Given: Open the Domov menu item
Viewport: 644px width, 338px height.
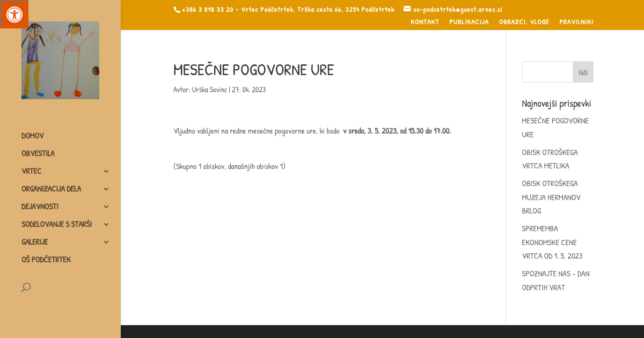Looking at the screenshot, I should (x=33, y=136).
